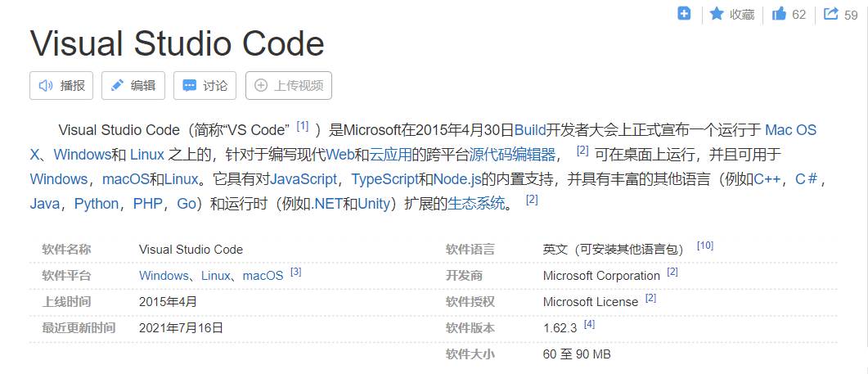The height and width of the screenshot is (374, 868).
Task: Click the like count "62"
Action: click(798, 15)
